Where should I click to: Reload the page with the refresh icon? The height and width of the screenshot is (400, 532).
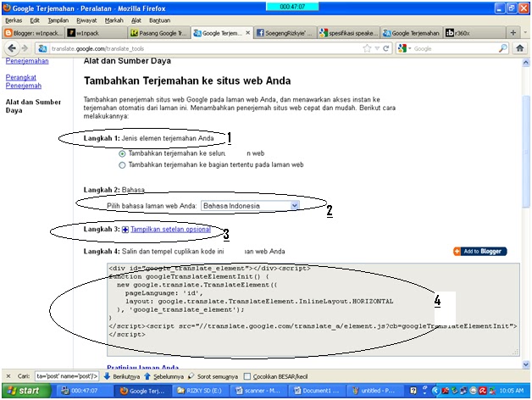coord(385,48)
